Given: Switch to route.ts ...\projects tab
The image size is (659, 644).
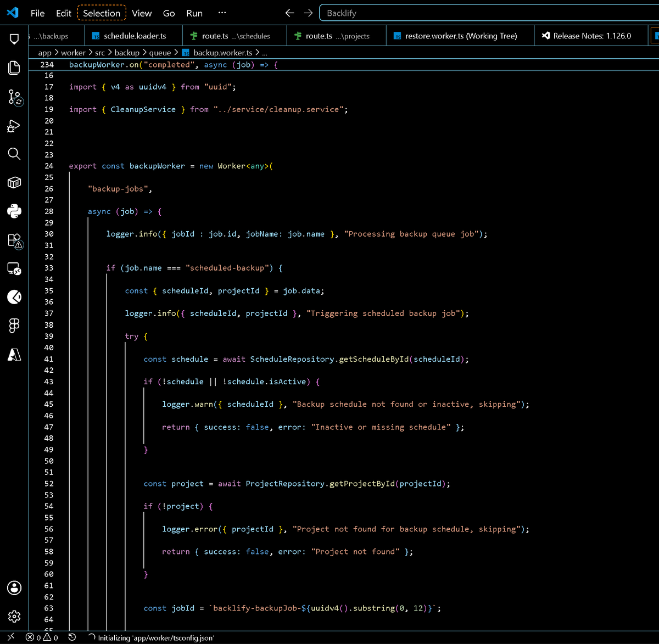Looking at the screenshot, I should [x=336, y=36].
